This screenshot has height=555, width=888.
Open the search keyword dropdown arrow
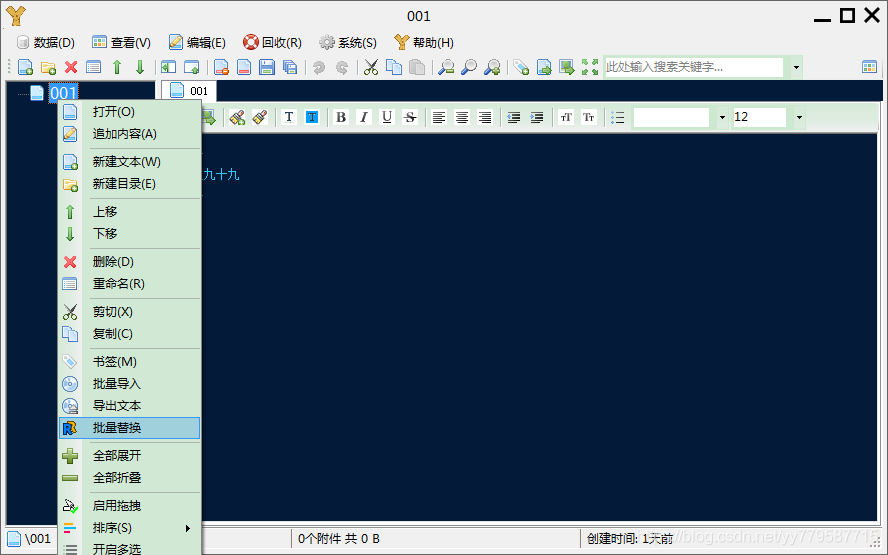coord(796,67)
